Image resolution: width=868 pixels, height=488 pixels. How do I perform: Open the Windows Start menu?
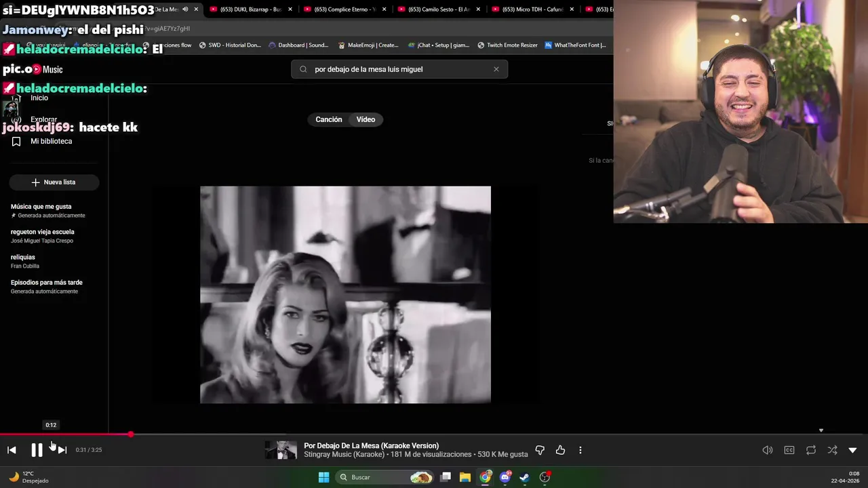pyautogui.click(x=323, y=477)
